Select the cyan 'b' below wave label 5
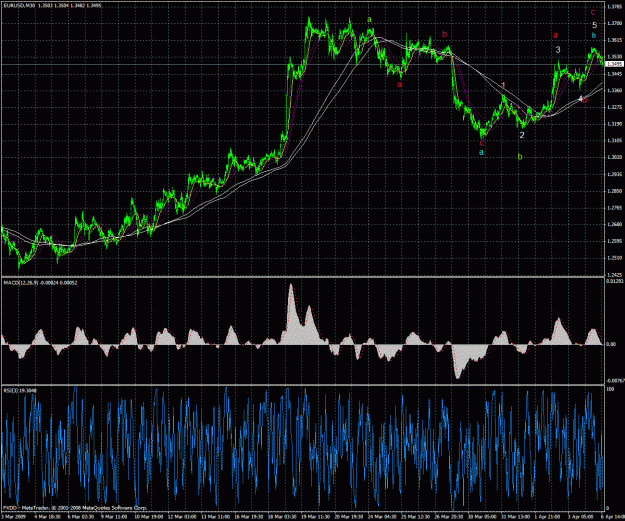Image resolution: width=625 pixels, height=521 pixels. coord(594,35)
